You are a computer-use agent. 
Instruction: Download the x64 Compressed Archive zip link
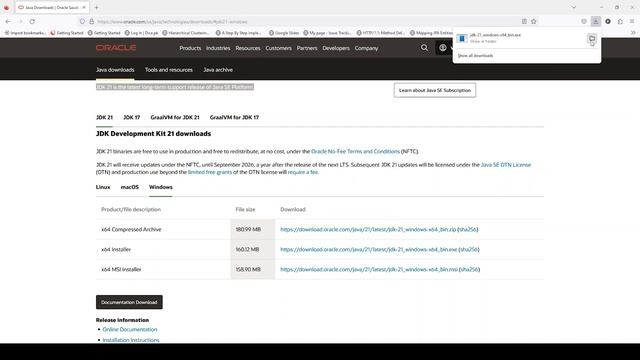(368, 229)
